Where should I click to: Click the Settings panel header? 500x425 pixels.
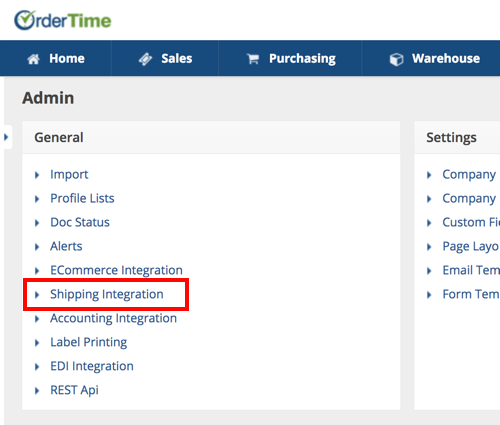click(457, 137)
